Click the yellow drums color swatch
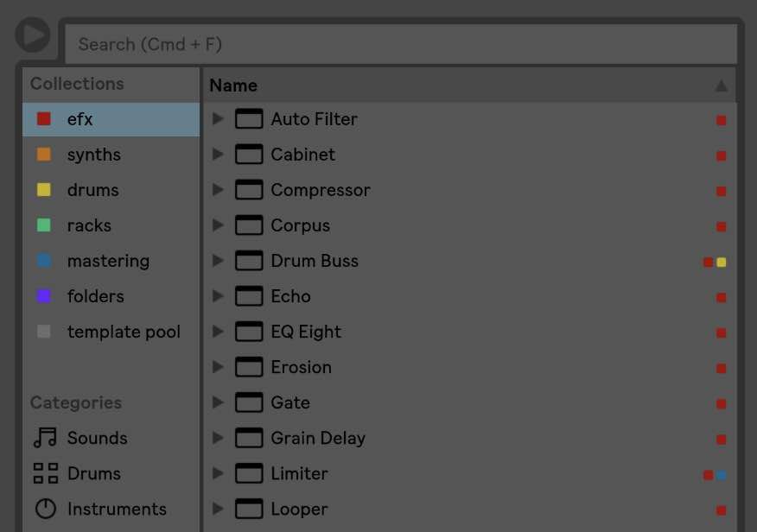 click(44, 189)
